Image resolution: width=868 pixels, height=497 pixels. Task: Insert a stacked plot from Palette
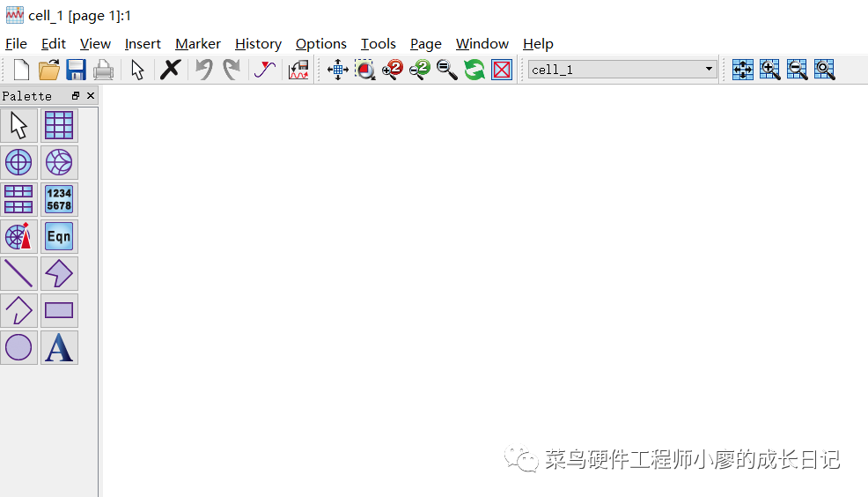(x=18, y=199)
